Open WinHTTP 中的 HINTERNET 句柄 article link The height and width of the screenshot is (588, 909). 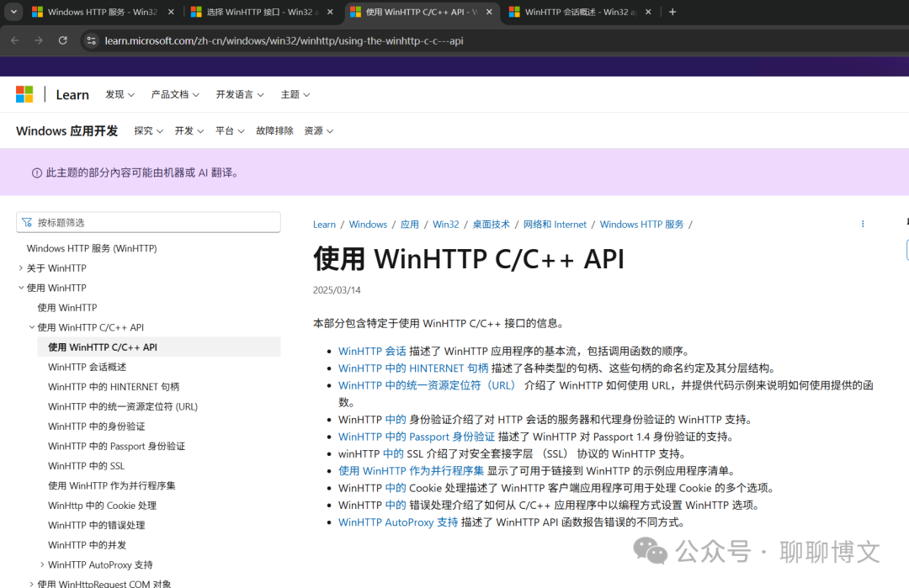413,368
